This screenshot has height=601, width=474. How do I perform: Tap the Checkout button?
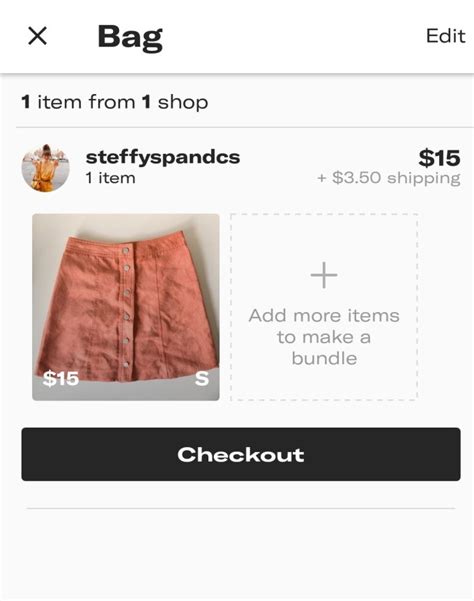pyautogui.click(x=241, y=454)
